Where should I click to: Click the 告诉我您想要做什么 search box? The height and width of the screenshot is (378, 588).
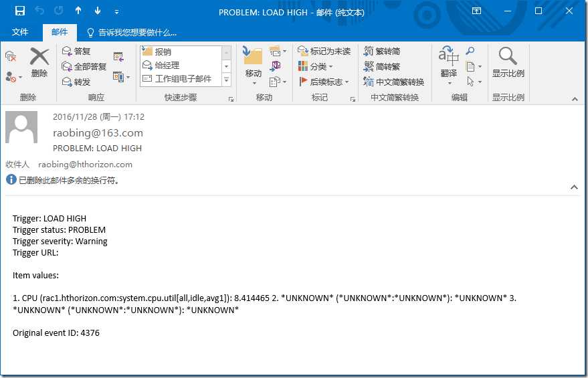137,33
